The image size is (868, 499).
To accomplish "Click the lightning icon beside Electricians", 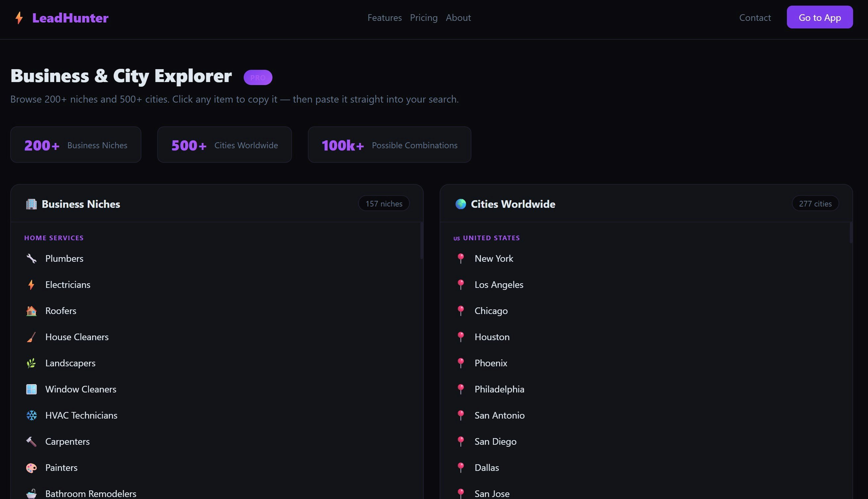I will [x=31, y=285].
